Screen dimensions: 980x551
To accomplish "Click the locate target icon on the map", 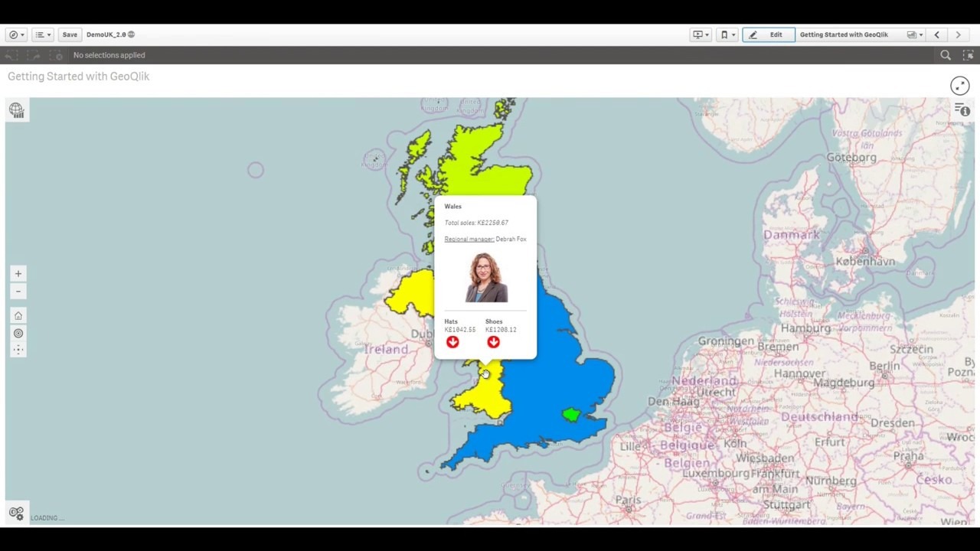I will [18, 333].
